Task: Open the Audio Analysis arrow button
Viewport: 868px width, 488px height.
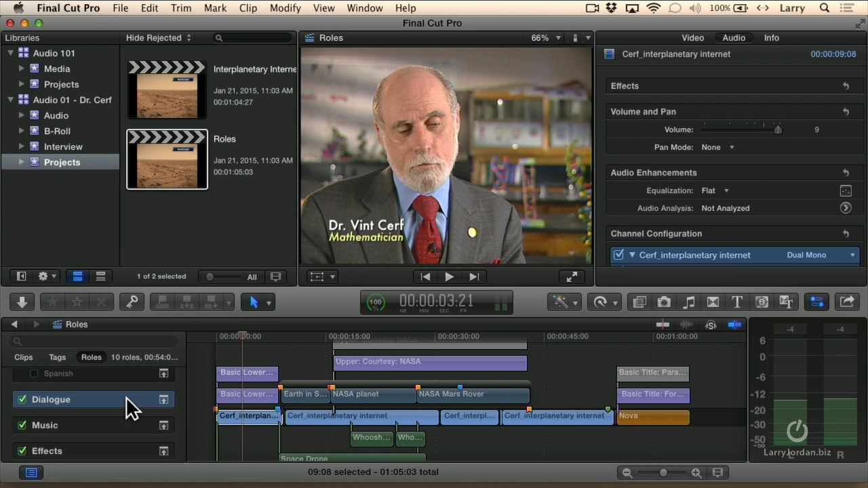Action: pyautogui.click(x=846, y=208)
